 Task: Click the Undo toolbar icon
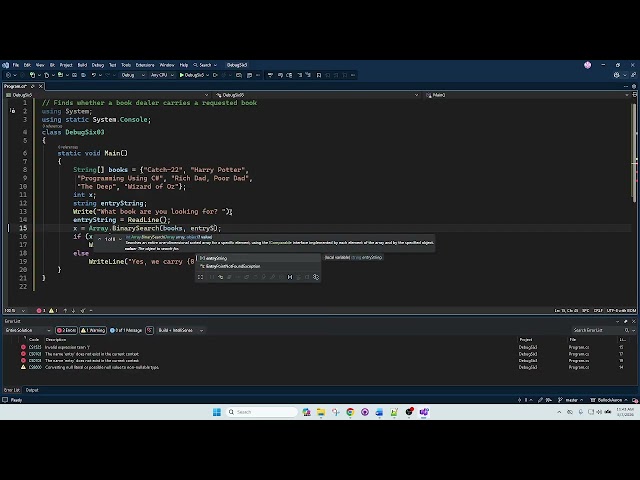[x=94, y=75]
